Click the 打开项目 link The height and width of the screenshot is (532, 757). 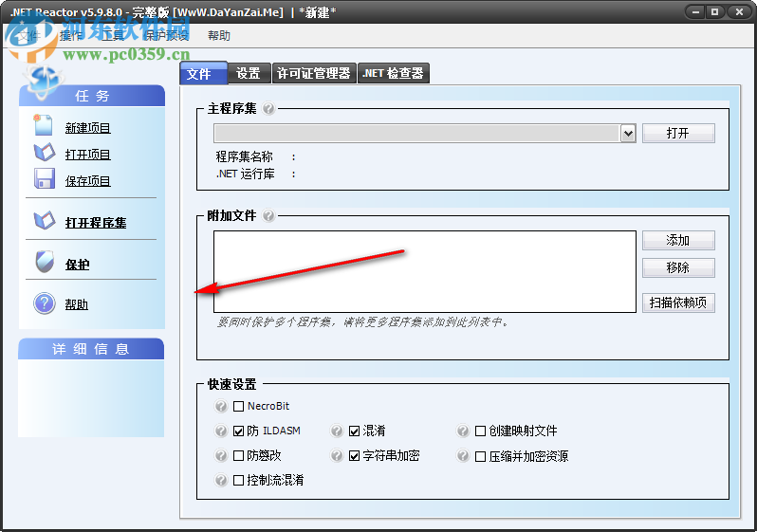point(88,155)
